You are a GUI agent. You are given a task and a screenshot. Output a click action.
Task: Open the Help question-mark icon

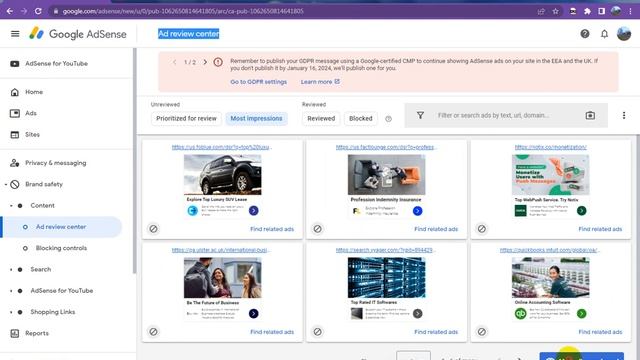click(x=585, y=34)
